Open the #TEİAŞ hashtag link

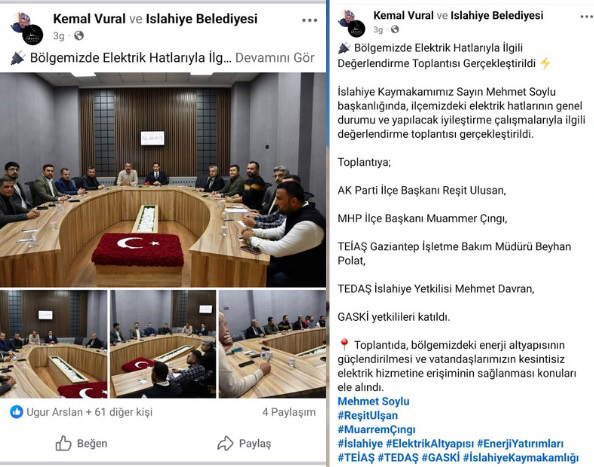point(356,458)
